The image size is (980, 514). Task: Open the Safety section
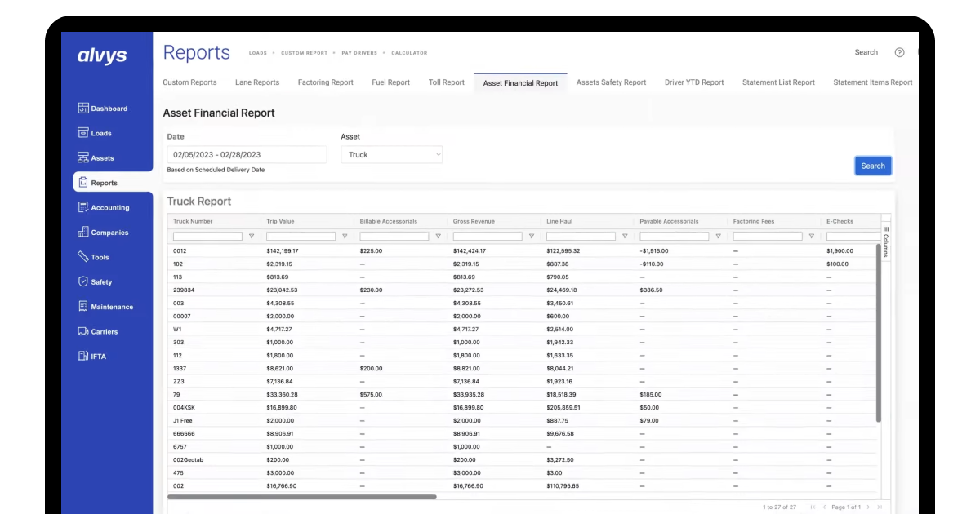pyautogui.click(x=95, y=282)
